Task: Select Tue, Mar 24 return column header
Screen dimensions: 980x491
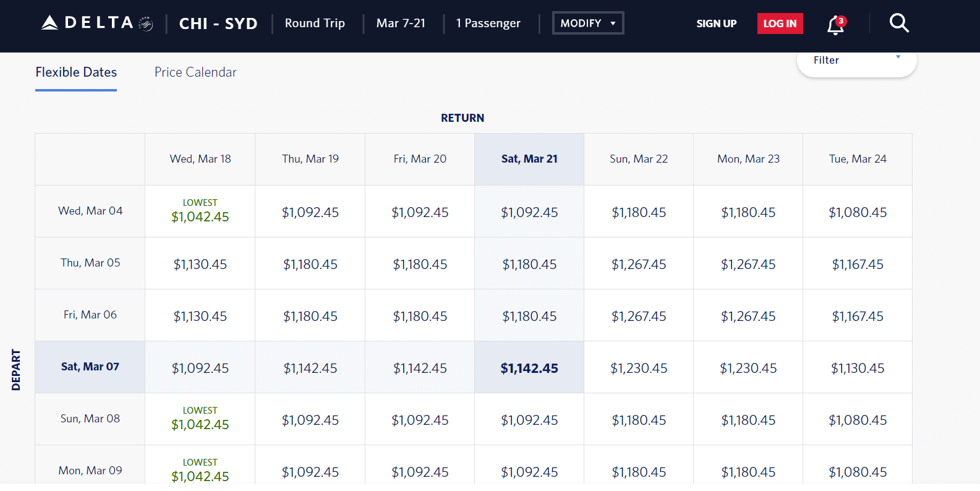Action: coord(858,159)
